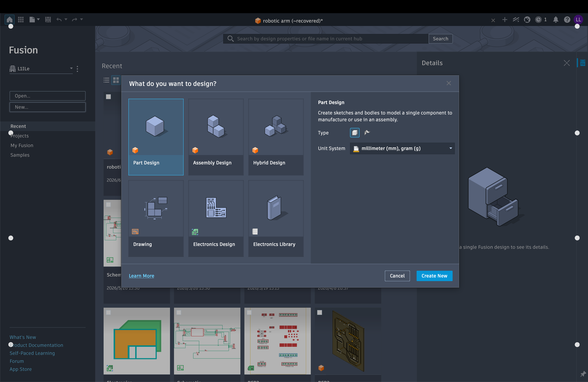This screenshot has width=588, height=382.
Task: Open the Forum link
Action: click(x=17, y=361)
